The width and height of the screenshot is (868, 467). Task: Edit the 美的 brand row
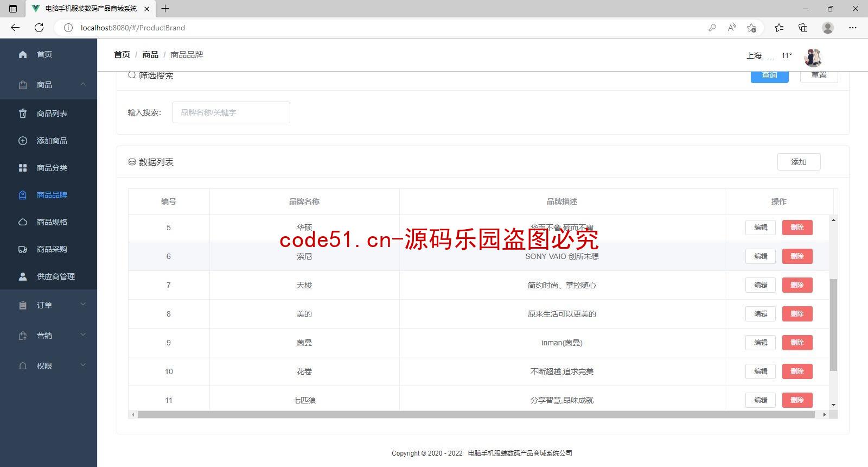click(761, 314)
